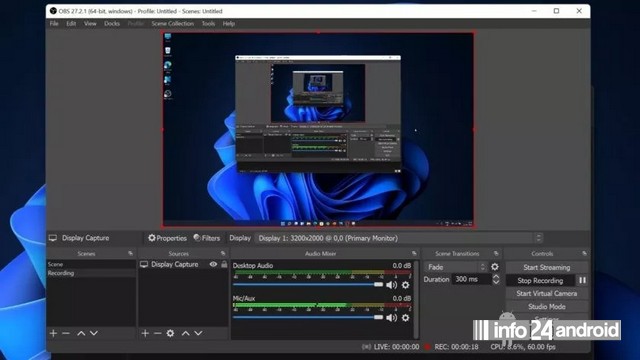The image size is (640, 360).
Task: Open the Help menu
Action: tap(229, 24)
